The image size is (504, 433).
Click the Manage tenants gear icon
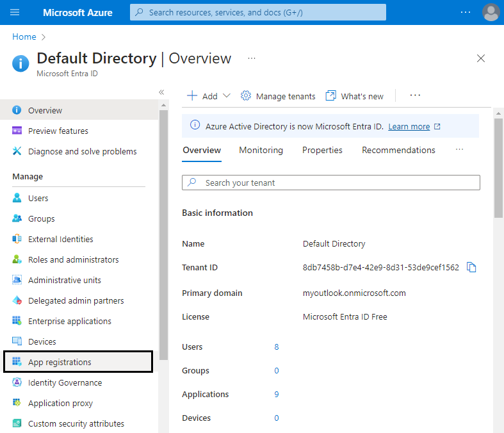245,96
